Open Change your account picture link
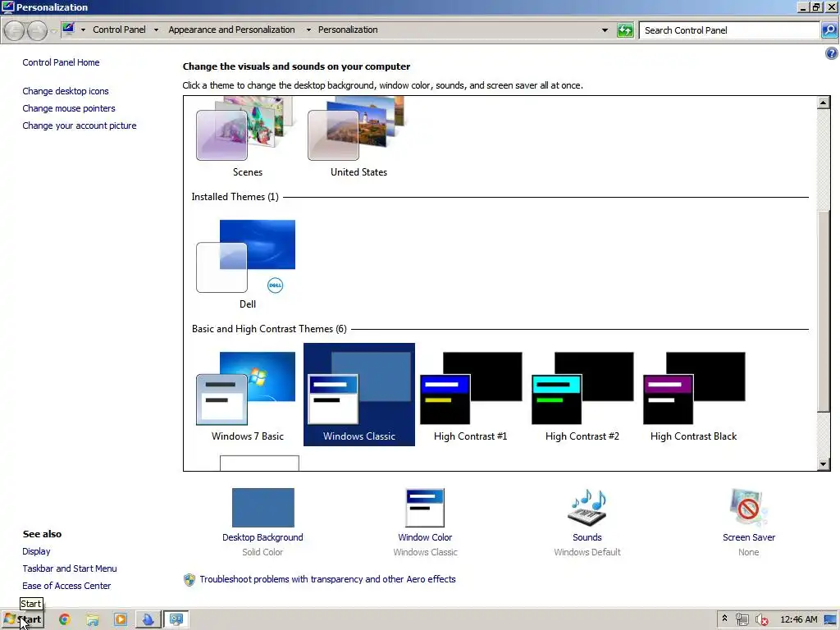The image size is (840, 630). [80, 126]
